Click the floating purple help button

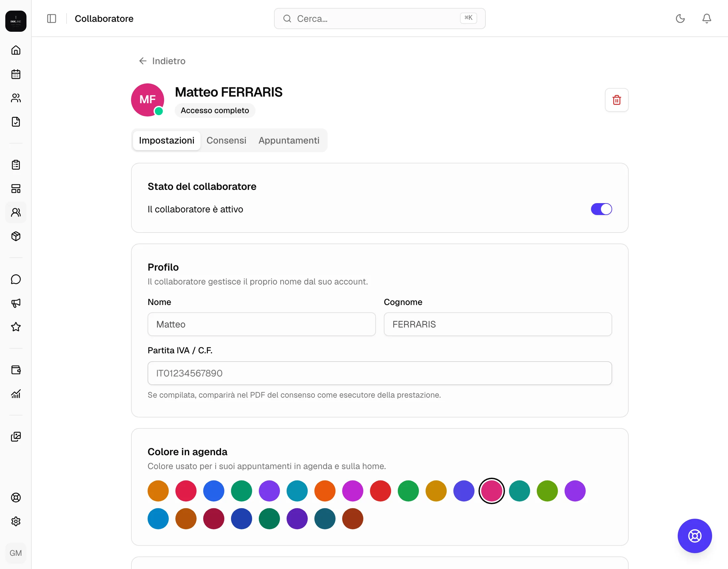pyautogui.click(x=695, y=536)
